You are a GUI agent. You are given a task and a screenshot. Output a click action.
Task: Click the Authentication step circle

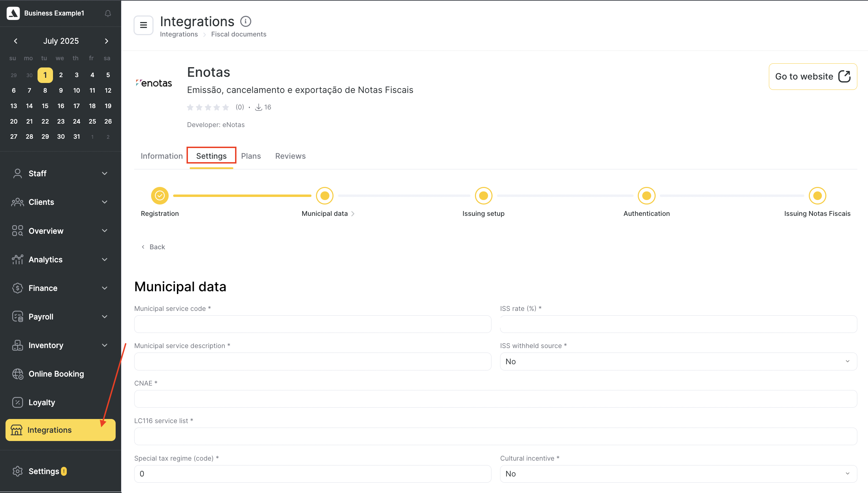(x=647, y=196)
